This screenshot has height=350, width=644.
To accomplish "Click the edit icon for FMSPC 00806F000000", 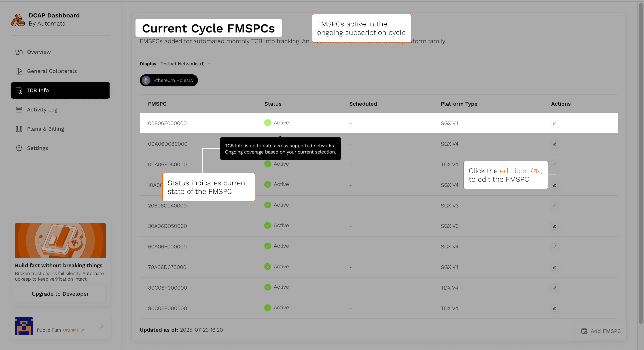I will tap(554, 123).
